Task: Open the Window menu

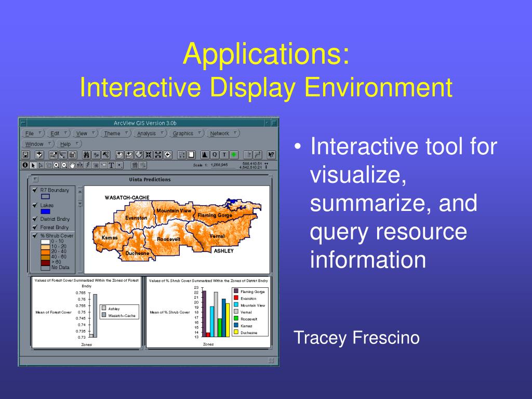Action: pos(37,144)
